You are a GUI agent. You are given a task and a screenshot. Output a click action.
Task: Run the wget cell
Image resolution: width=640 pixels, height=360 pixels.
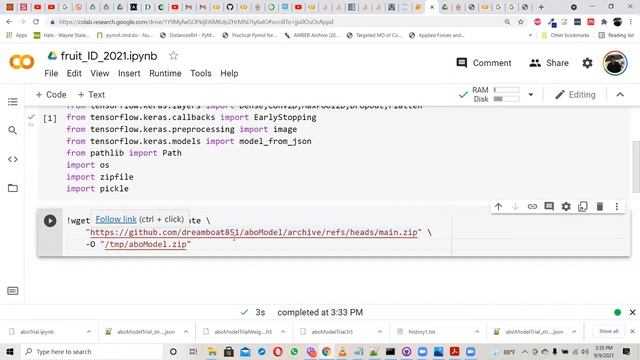coord(50,221)
